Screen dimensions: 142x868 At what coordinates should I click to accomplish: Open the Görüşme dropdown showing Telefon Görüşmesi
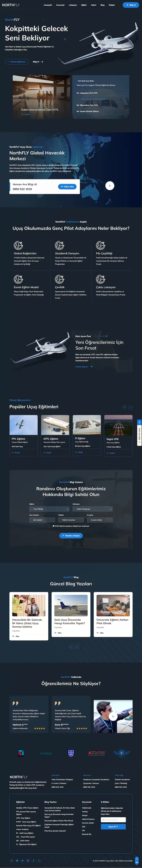[92, 509]
